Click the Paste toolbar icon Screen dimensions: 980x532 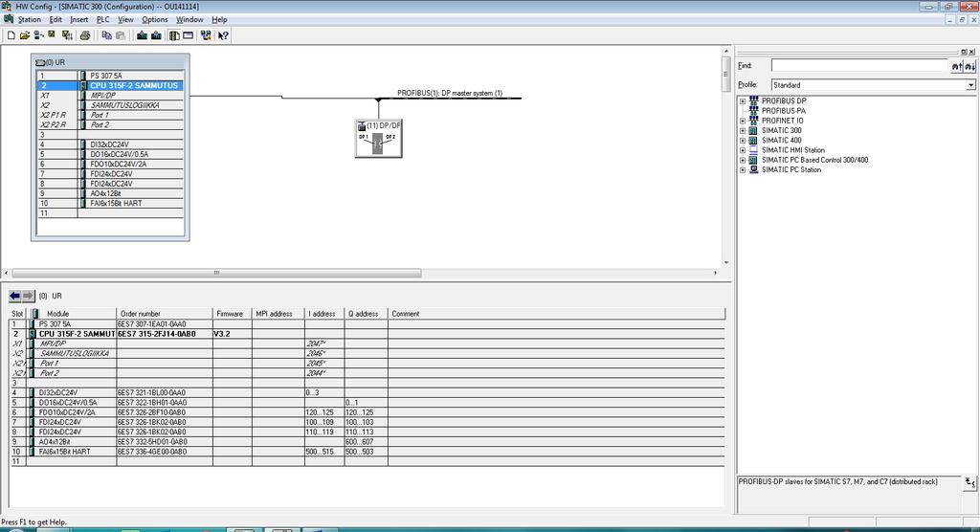(121, 35)
